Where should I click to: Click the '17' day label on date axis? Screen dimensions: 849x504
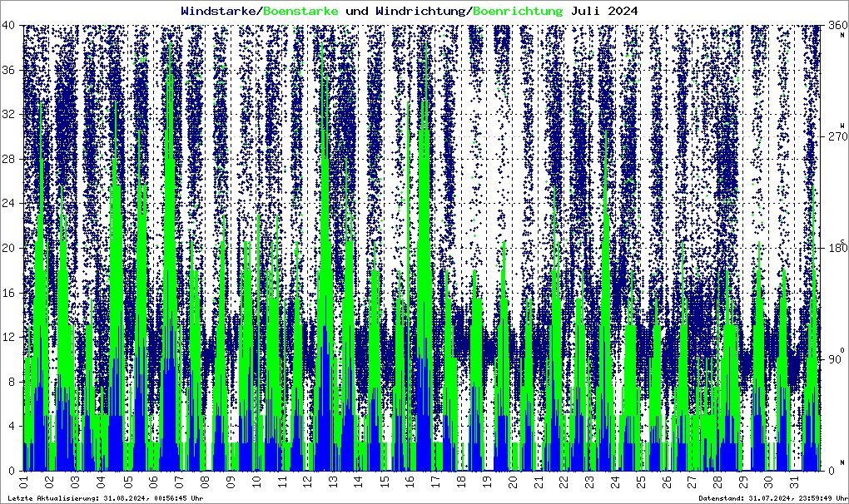click(x=435, y=480)
